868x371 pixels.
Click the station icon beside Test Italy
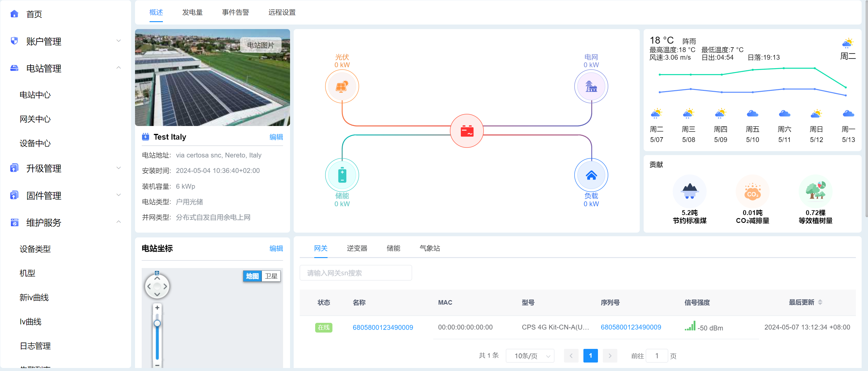[146, 137]
